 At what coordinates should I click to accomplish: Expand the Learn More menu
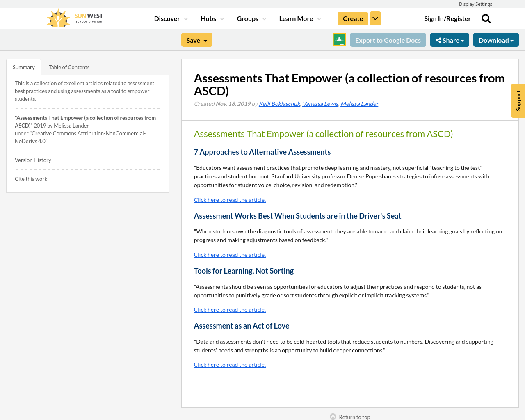point(300,18)
